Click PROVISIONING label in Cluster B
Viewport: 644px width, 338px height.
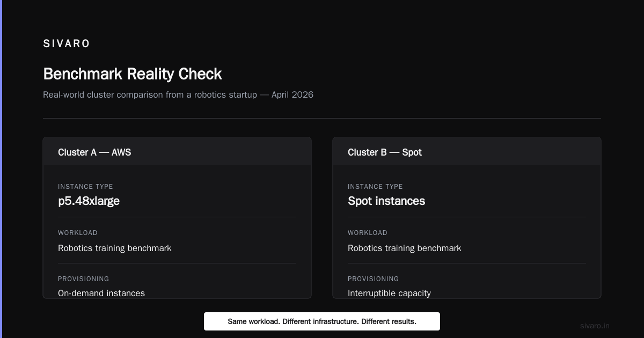click(374, 279)
